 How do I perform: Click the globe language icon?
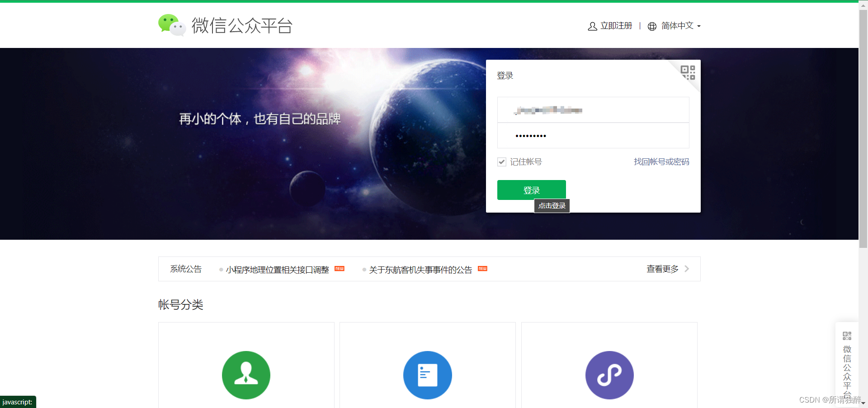click(652, 26)
